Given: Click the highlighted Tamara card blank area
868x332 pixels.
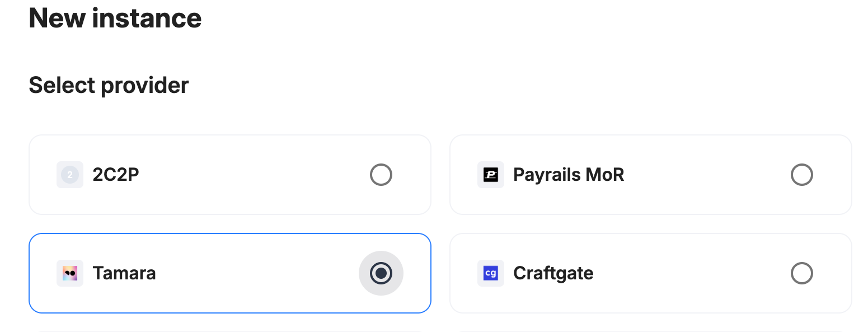Looking at the screenshot, I should pyautogui.click(x=252, y=273).
